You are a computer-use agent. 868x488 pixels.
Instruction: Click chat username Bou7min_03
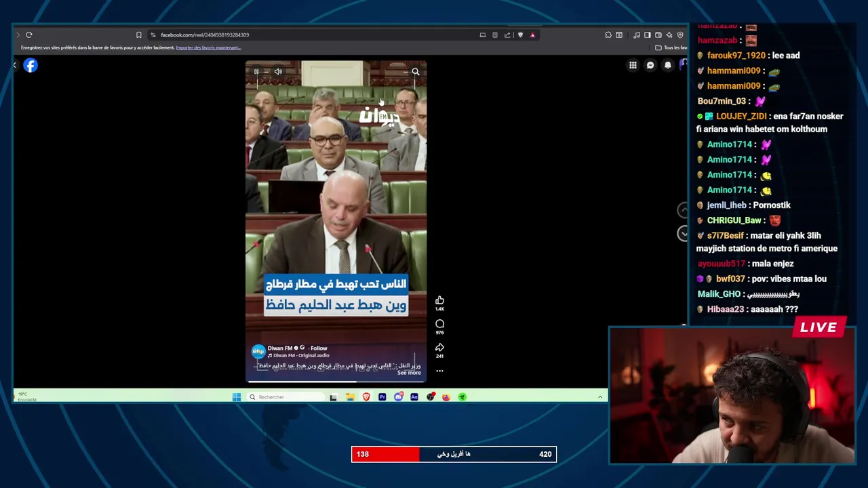722,101
